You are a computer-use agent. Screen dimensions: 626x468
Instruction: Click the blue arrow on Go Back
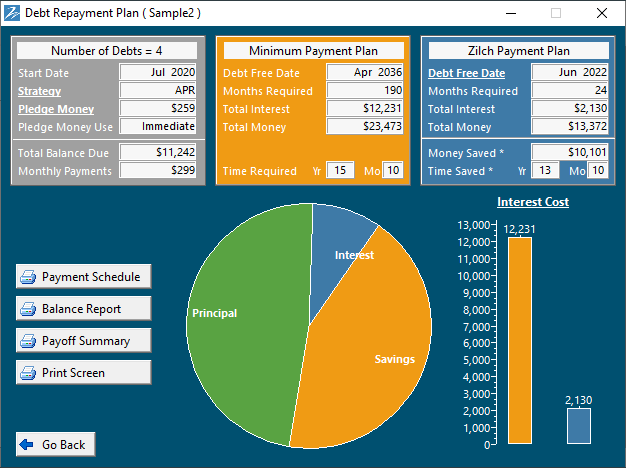click(x=26, y=444)
